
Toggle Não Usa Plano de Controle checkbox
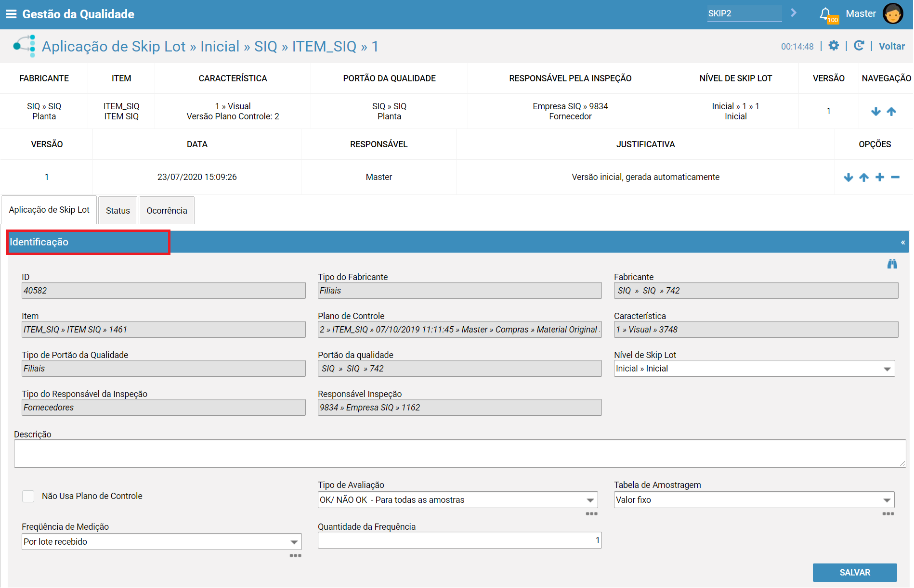(x=28, y=496)
